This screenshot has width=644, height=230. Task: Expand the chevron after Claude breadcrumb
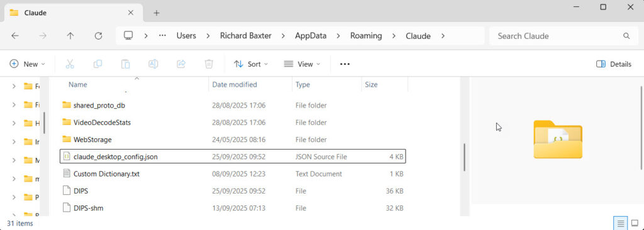coord(443,36)
